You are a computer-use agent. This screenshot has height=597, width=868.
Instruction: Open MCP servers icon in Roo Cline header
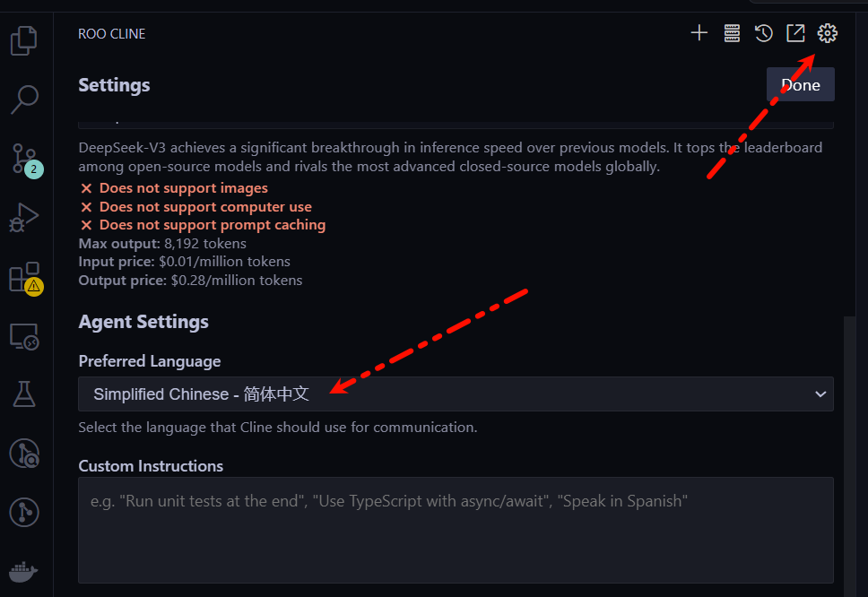tap(732, 33)
